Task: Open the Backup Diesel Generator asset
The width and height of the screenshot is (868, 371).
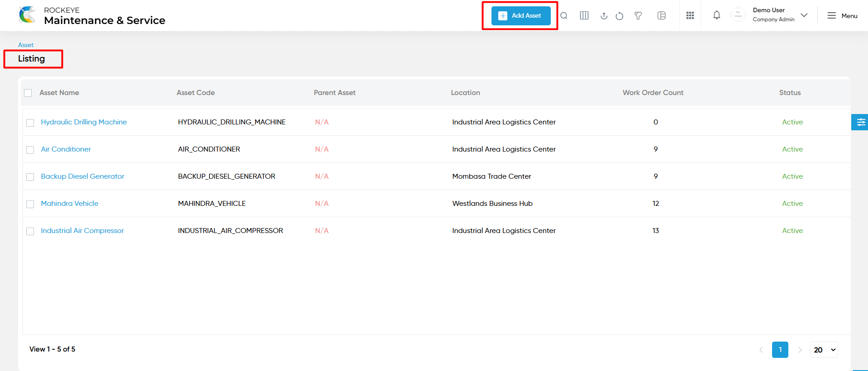Action: coord(82,176)
